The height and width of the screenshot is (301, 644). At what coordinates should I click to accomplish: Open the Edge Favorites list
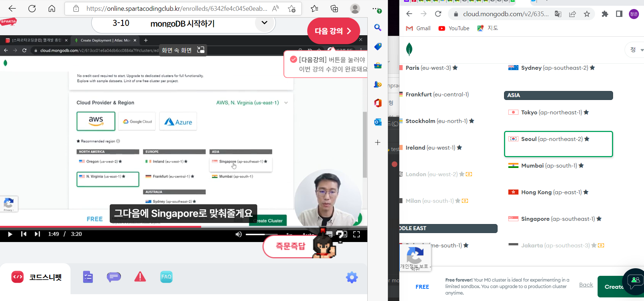tap(314, 9)
